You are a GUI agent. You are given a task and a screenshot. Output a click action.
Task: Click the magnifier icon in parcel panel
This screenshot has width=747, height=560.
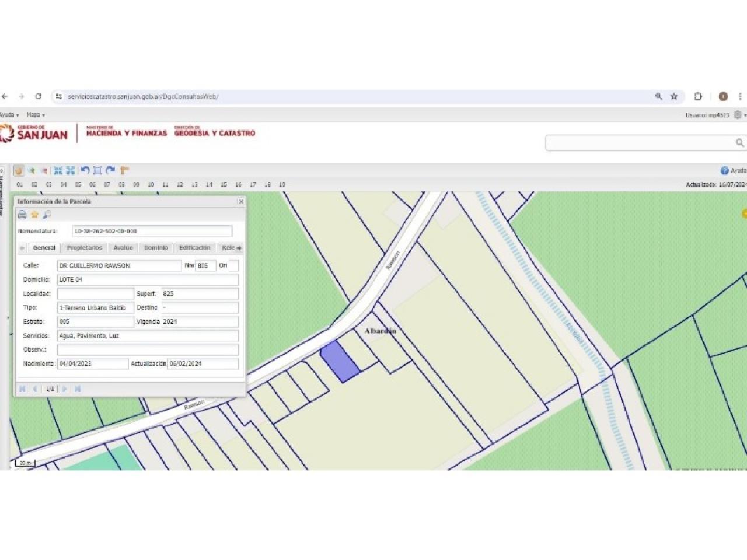pyautogui.click(x=47, y=215)
